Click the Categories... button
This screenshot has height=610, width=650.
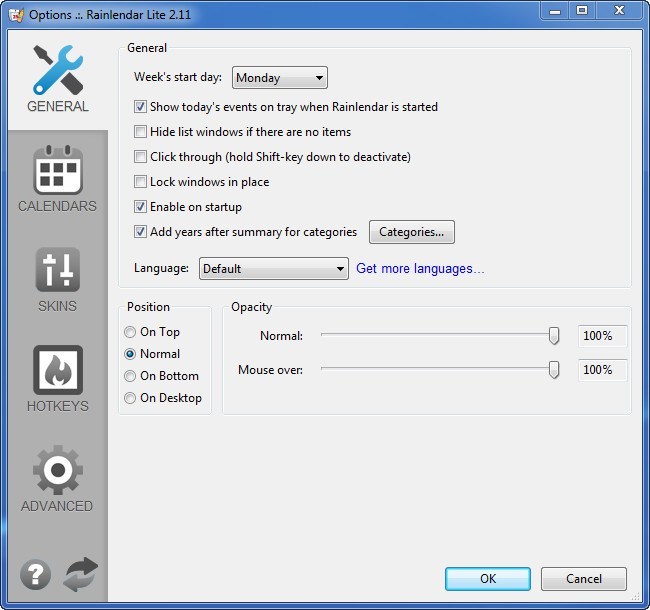pos(412,232)
